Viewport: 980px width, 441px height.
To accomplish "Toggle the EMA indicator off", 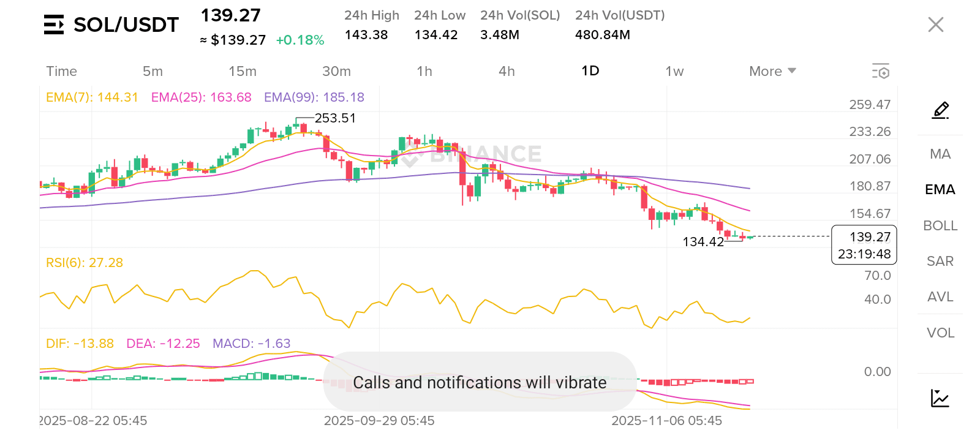I will [x=940, y=189].
